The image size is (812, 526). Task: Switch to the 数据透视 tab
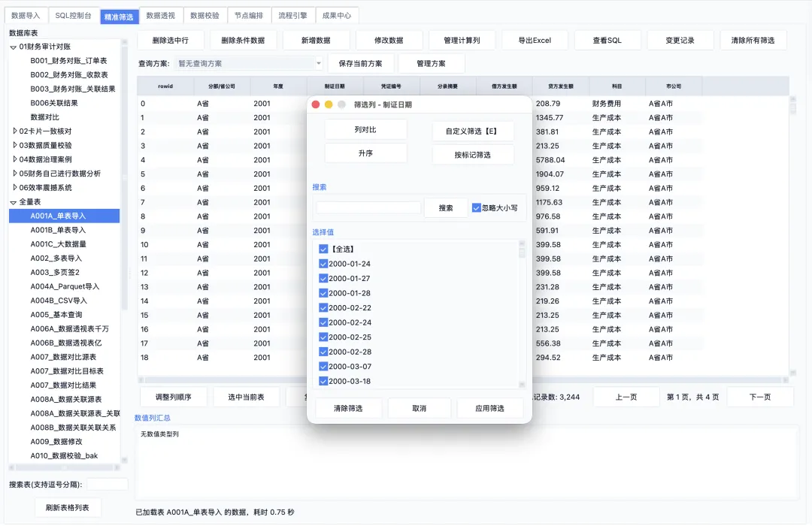(x=161, y=16)
